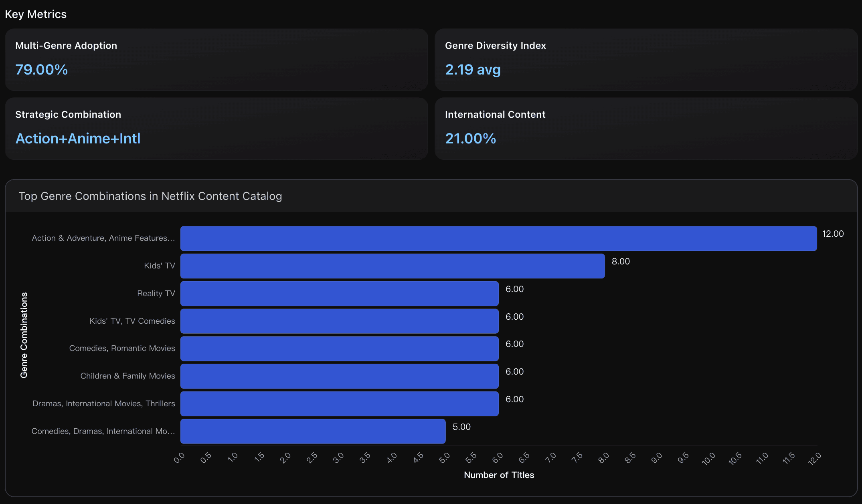Image resolution: width=862 pixels, height=504 pixels.
Task: Click the Kids' TV, TV Comedies bar
Action: coord(339,321)
